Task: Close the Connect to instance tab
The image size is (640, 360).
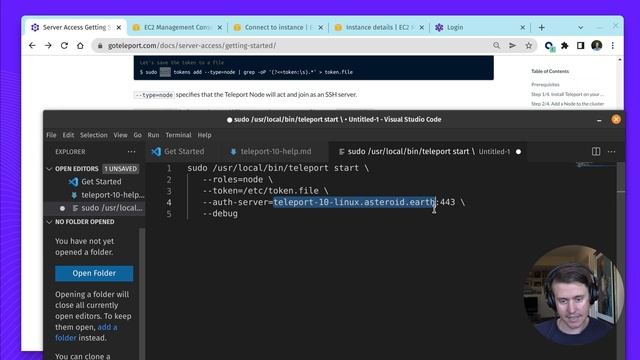Action: click(320, 27)
